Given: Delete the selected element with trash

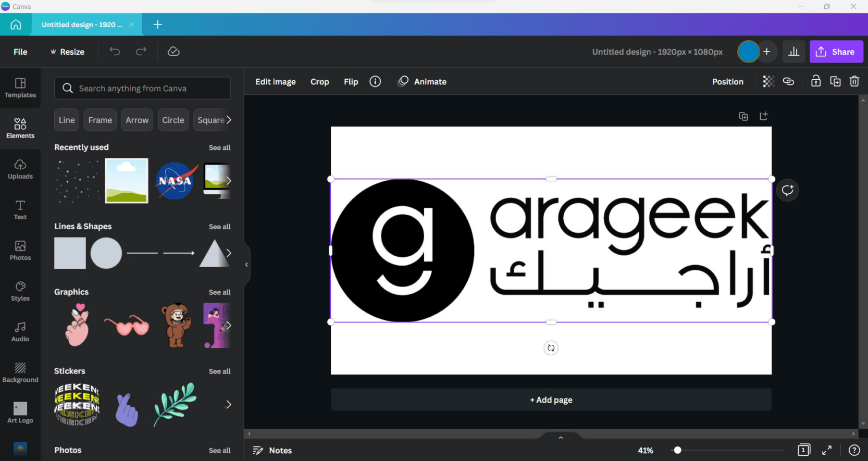Looking at the screenshot, I should click(854, 81).
